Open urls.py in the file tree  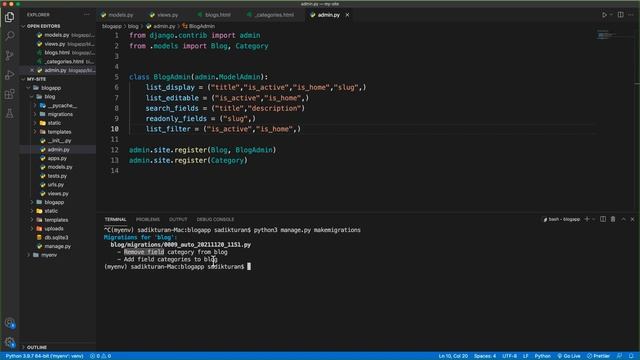pyautogui.click(x=56, y=185)
